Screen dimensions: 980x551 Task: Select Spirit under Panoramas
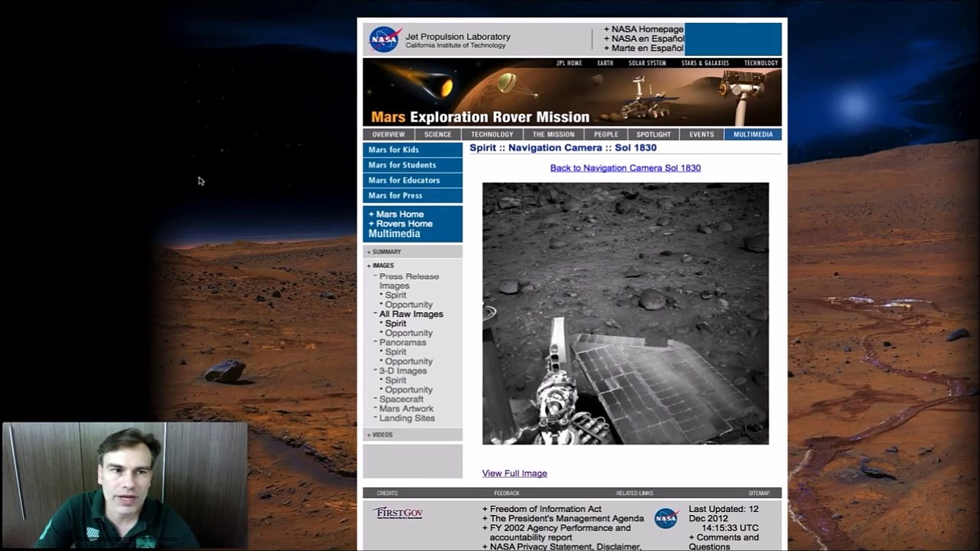point(396,352)
